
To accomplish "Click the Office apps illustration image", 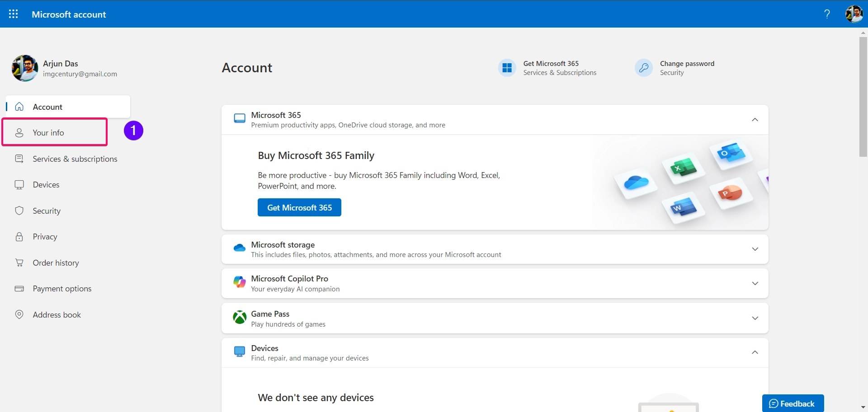I will tap(680, 183).
